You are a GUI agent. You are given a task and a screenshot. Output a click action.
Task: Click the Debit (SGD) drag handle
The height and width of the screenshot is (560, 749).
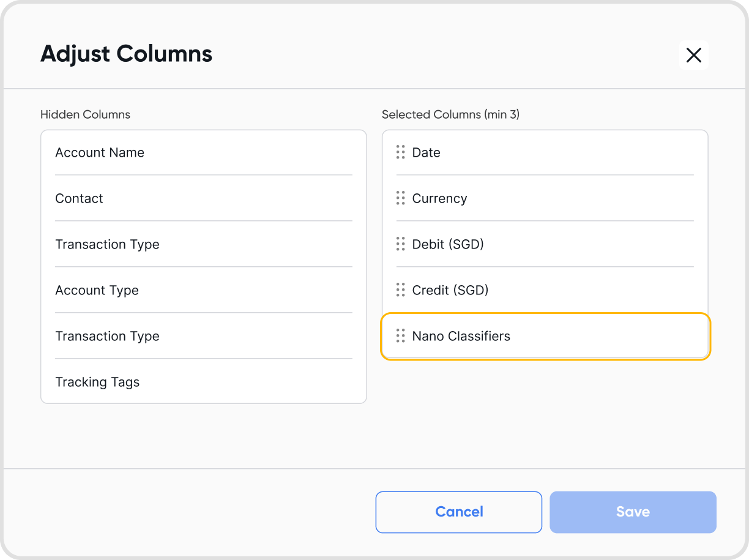pos(401,244)
